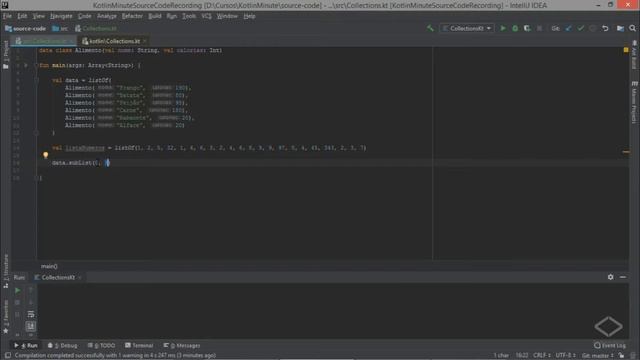Click the Search Everywhere magnifier icon

pos(632,28)
